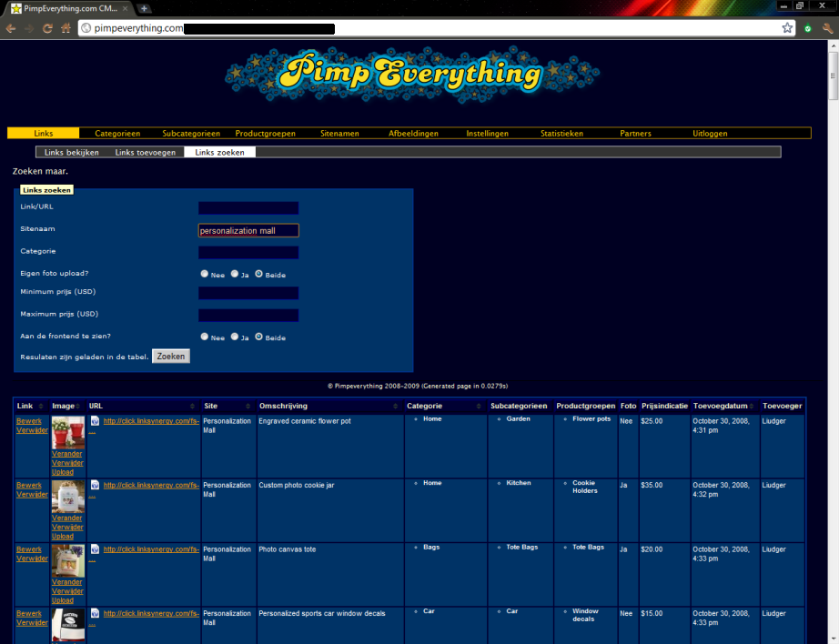Click the green extension shield icon
The width and height of the screenshot is (839, 644).
click(x=807, y=28)
